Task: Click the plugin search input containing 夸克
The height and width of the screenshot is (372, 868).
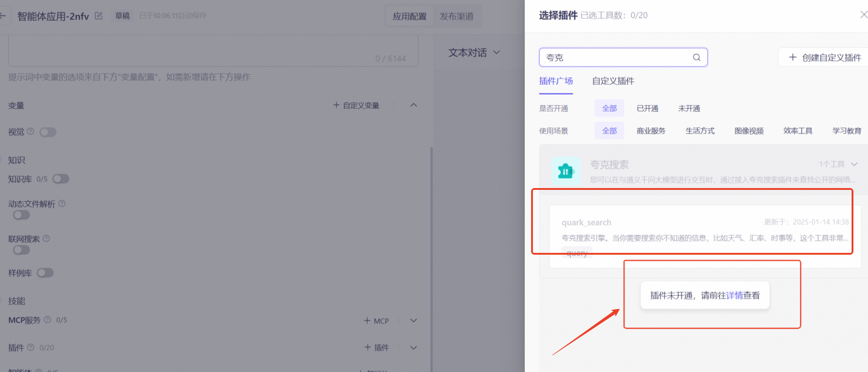Action: [623, 58]
